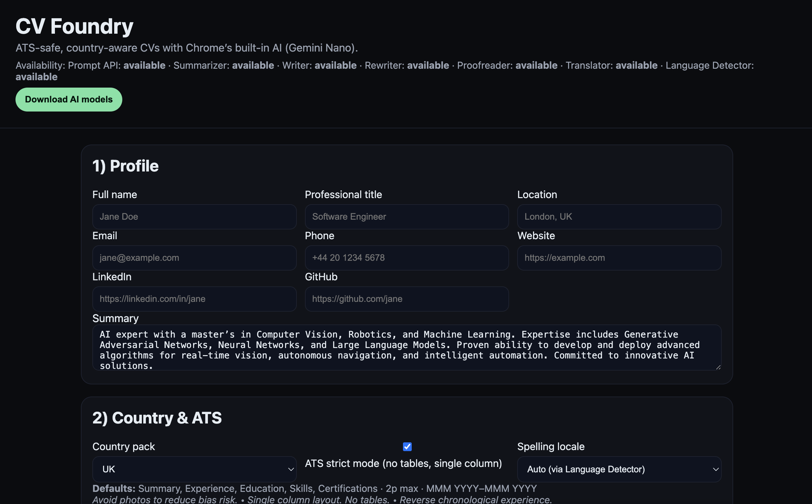Click the Phone number field
Viewport: 812px width, 504px height.
point(406,258)
